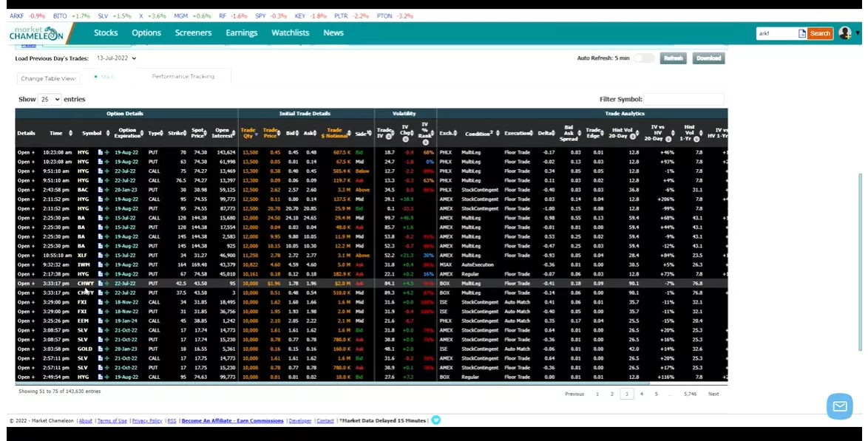Click the page vertical scrollbar

(860, 261)
